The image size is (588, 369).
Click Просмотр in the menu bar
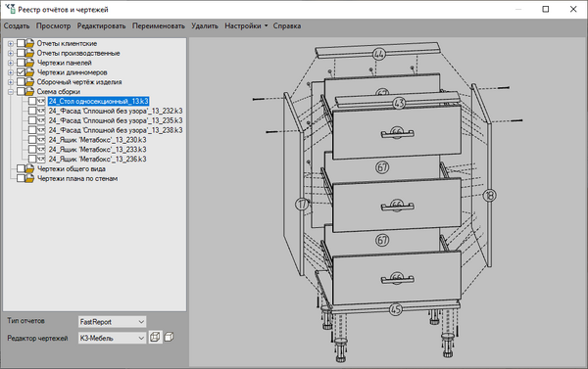[x=53, y=25]
